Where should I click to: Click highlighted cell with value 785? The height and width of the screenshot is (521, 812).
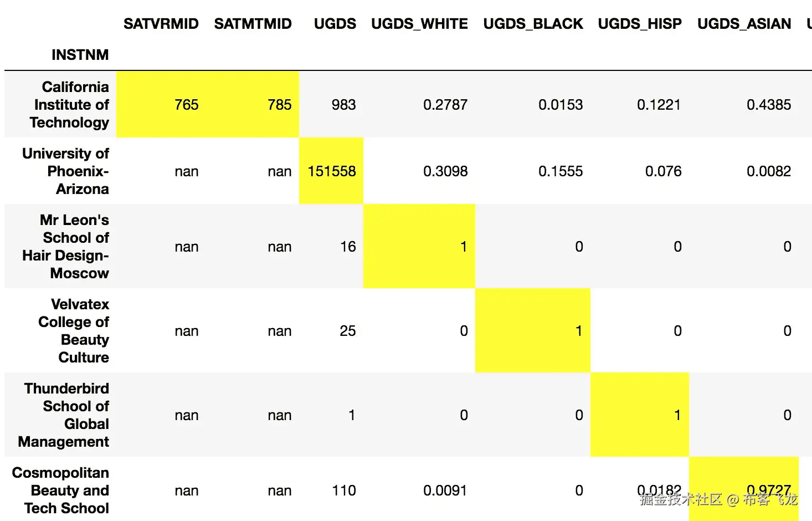279,105
